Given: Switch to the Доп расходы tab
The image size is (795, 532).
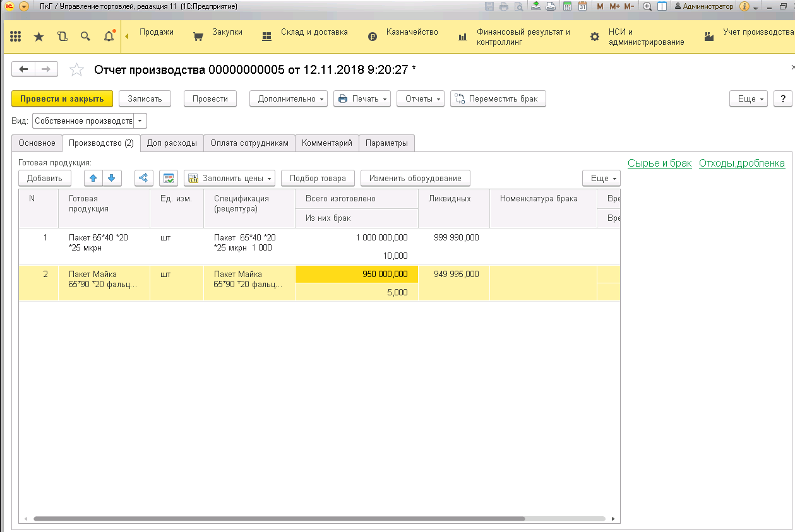Looking at the screenshot, I should [172, 143].
